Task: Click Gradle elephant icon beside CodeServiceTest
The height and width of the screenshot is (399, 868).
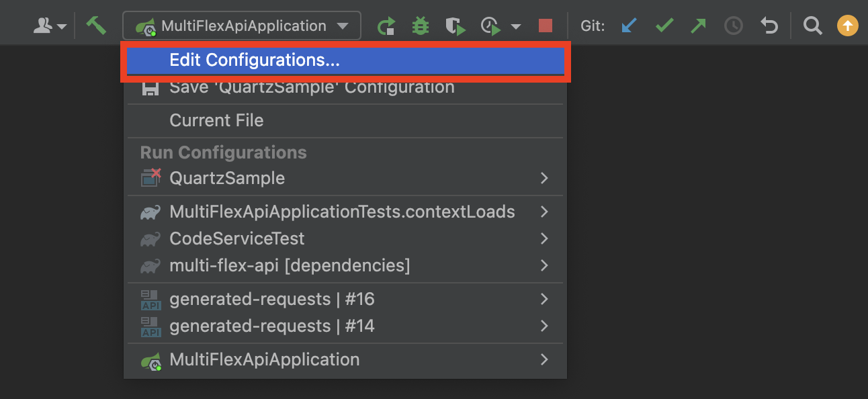Action: [x=150, y=239]
